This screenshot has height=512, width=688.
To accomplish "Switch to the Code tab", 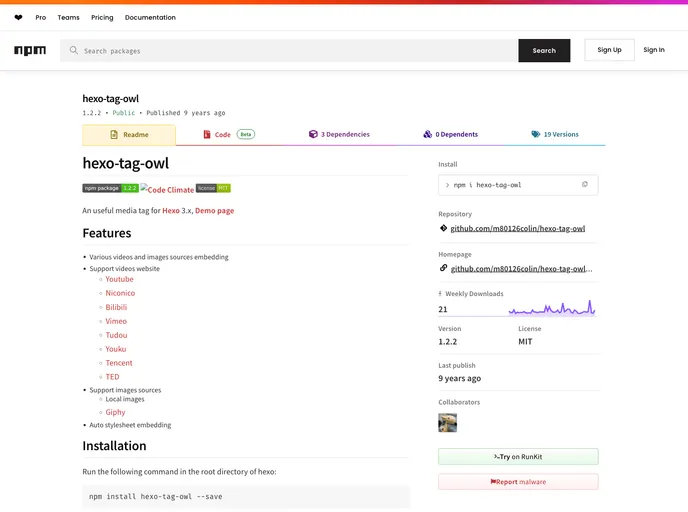I will (x=229, y=134).
